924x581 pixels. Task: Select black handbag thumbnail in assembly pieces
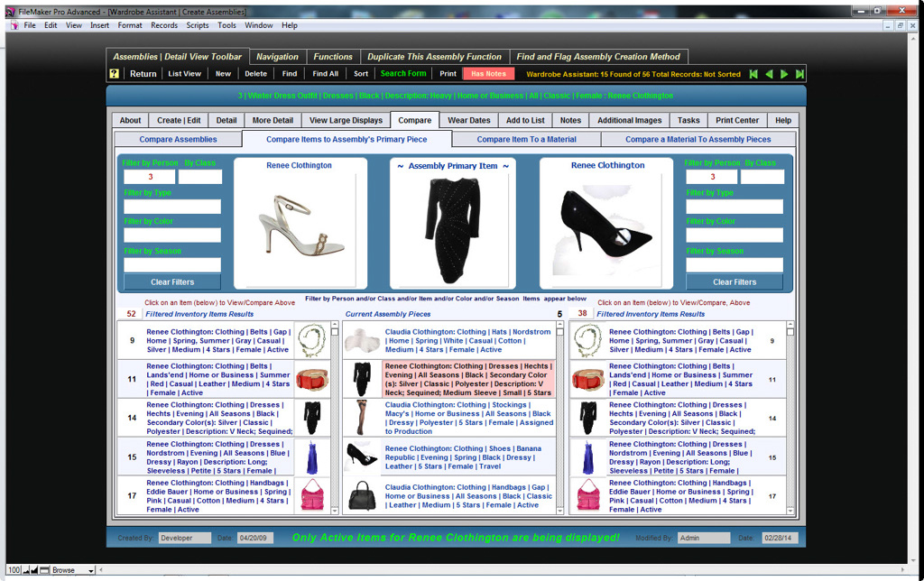point(363,495)
